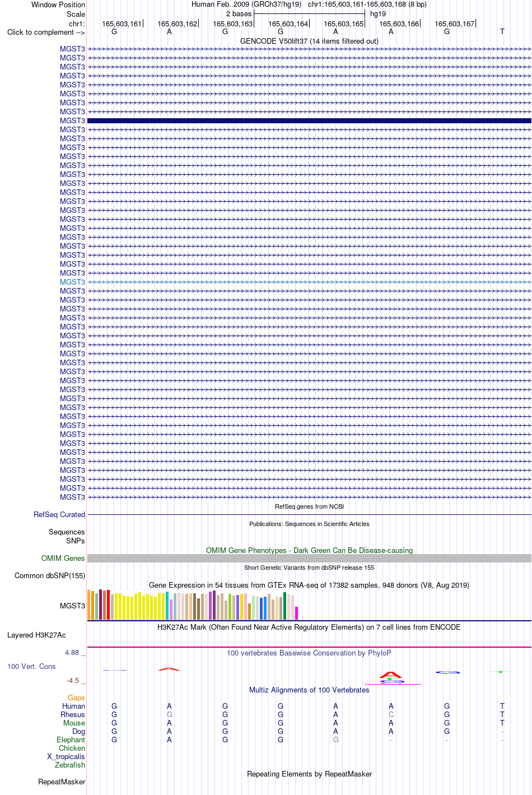Open 'Gene Expression in 54 tissues' GTEx title
Image resolution: width=532 pixels, height=795 pixels.
[x=309, y=585]
